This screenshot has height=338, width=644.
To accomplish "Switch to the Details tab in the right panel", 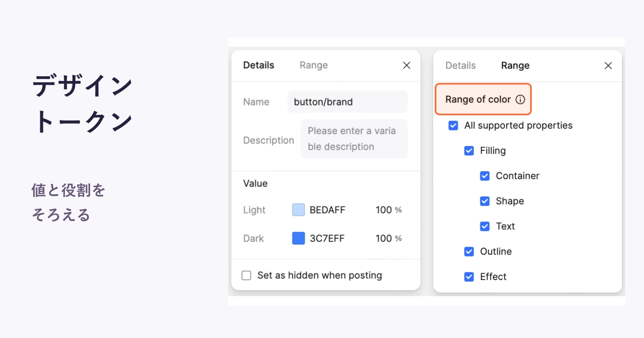I will (460, 65).
